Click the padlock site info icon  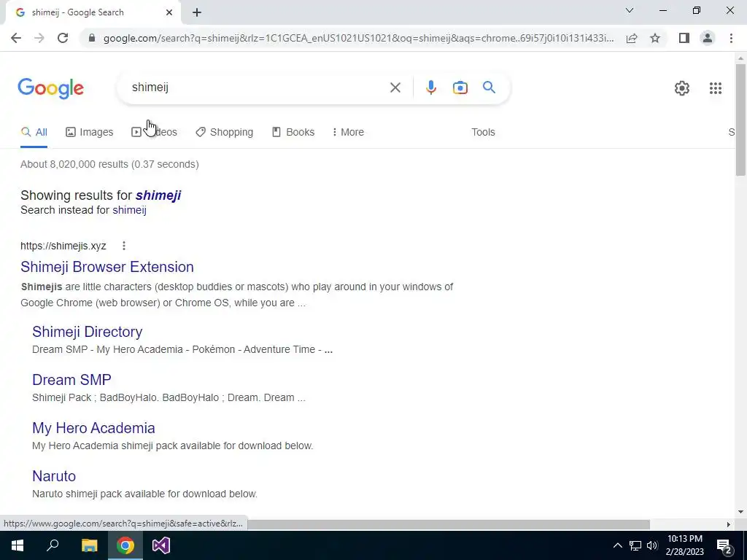point(92,38)
